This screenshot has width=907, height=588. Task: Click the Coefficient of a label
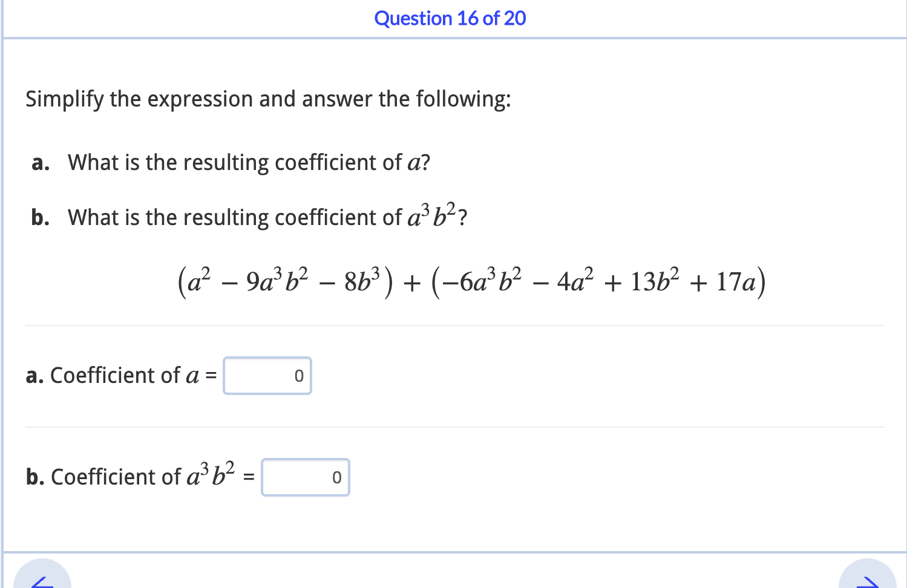pos(120,376)
